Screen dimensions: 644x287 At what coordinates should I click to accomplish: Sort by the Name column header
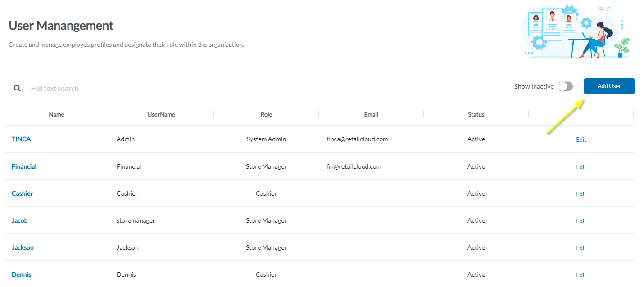[x=56, y=114]
